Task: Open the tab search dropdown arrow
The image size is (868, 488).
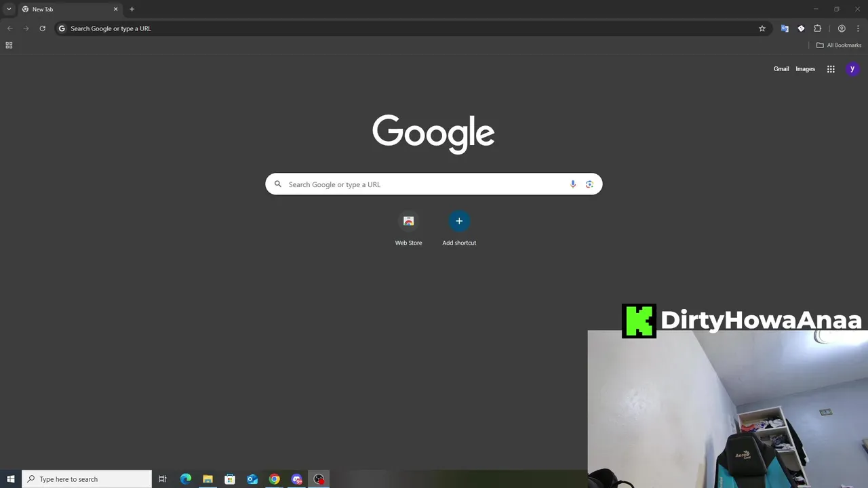Action: pyautogui.click(x=9, y=9)
